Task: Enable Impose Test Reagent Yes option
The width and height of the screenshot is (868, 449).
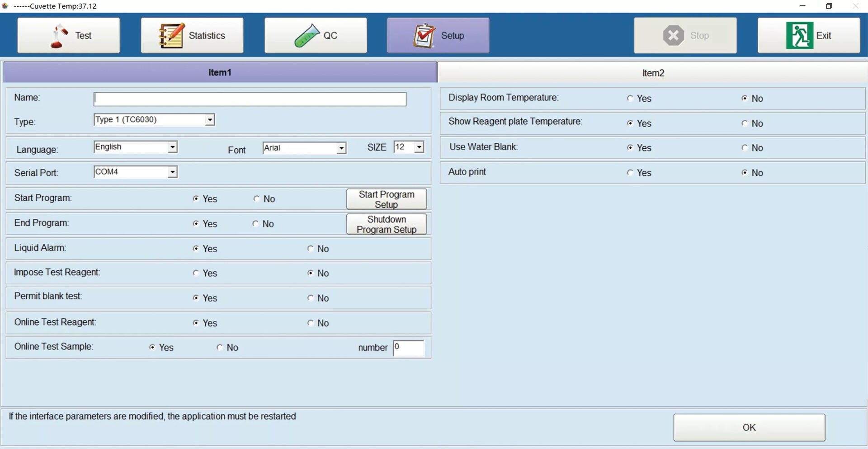Action: pyautogui.click(x=196, y=273)
